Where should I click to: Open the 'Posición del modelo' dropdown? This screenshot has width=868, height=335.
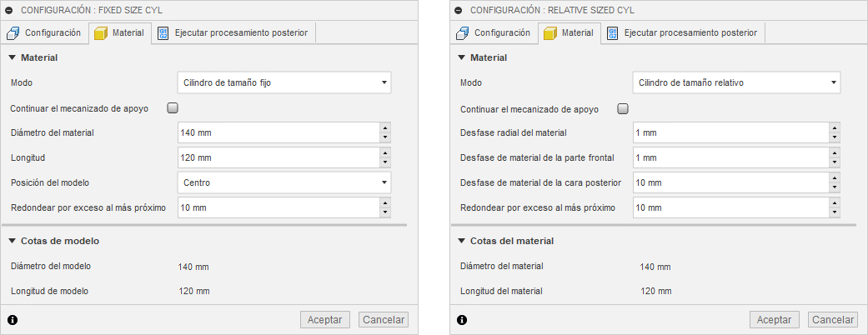click(x=284, y=182)
